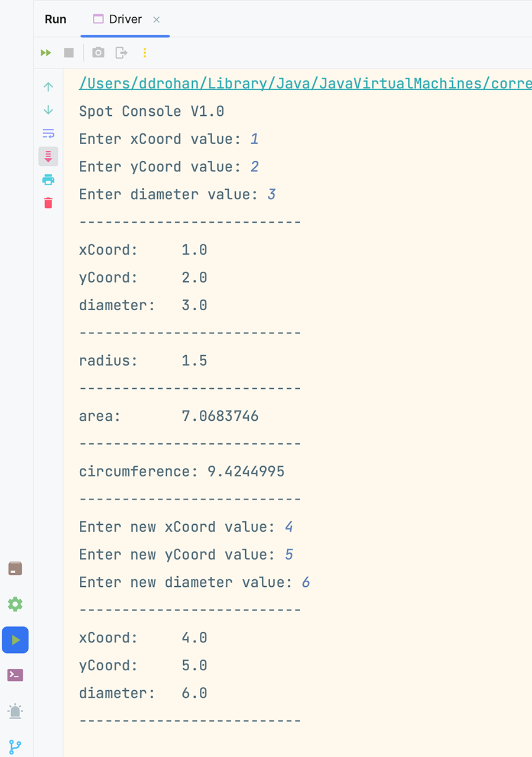Screen dimensions: 532x757
Task: Click the green gear icon in sidebar
Action: [15, 604]
